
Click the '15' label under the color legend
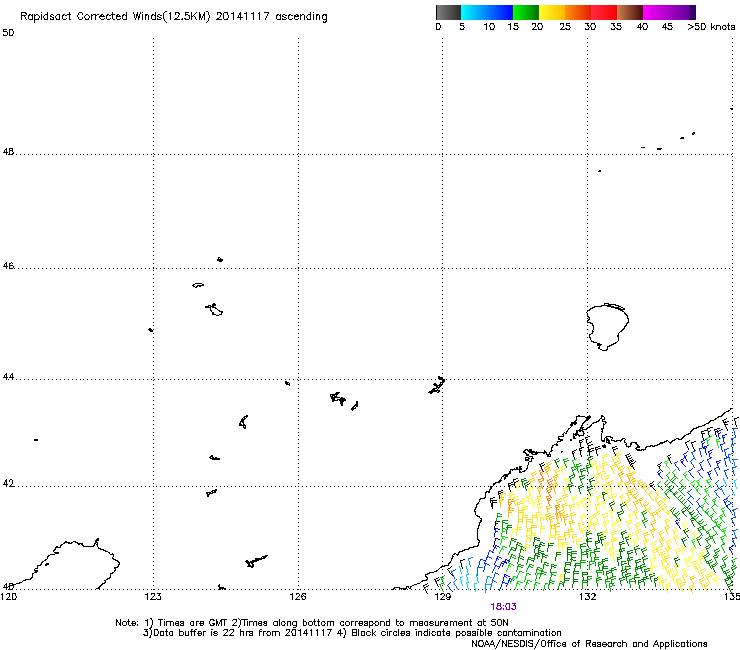pyautogui.click(x=513, y=27)
